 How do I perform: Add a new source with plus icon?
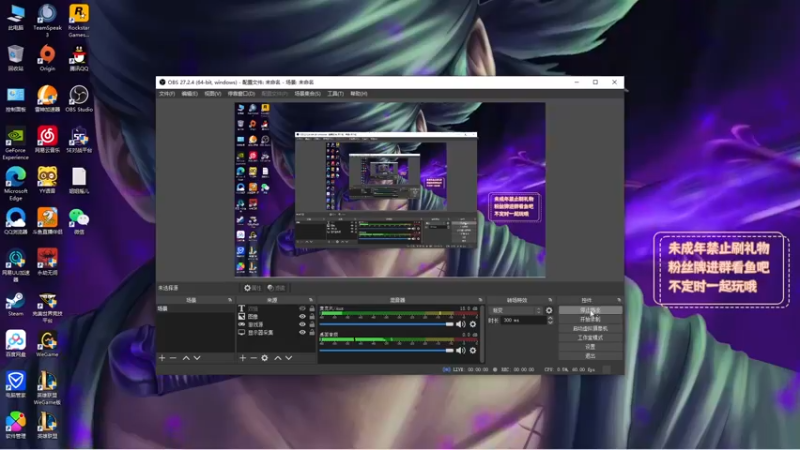tap(243, 358)
